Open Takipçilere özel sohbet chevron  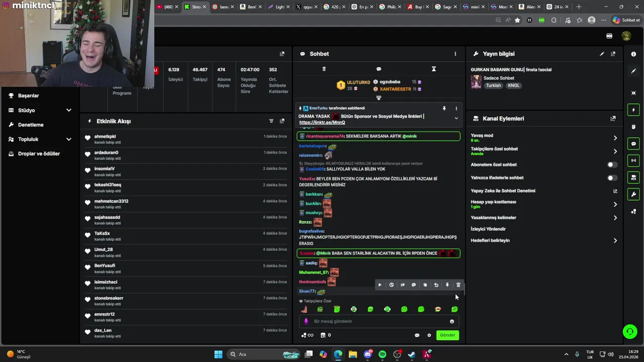[615, 151]
